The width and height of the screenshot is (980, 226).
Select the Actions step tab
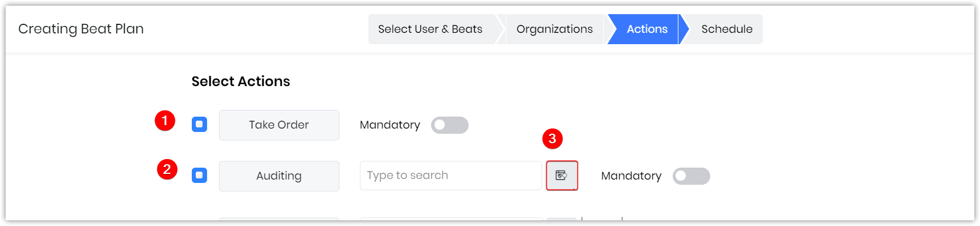647,29
